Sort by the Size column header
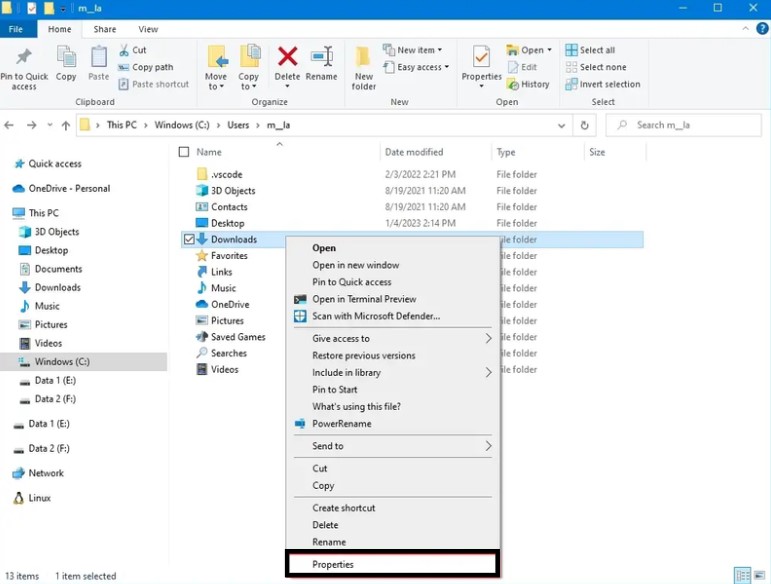The image size is (771, 584). tap(597, 152)
